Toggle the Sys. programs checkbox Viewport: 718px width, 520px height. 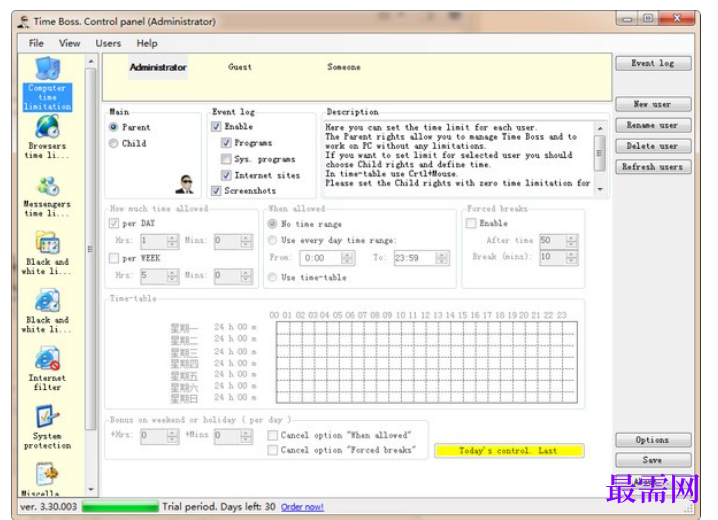[x=226, y=159]
